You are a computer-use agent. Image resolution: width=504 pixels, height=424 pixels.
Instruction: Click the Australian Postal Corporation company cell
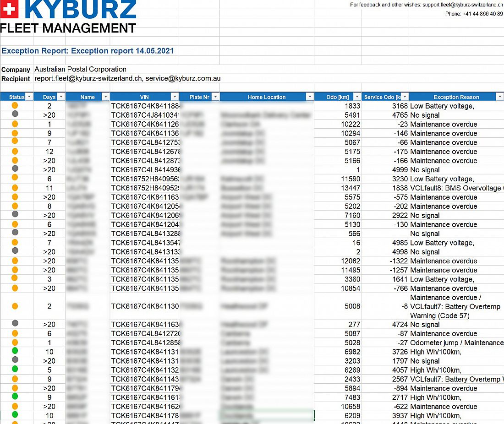81,70
